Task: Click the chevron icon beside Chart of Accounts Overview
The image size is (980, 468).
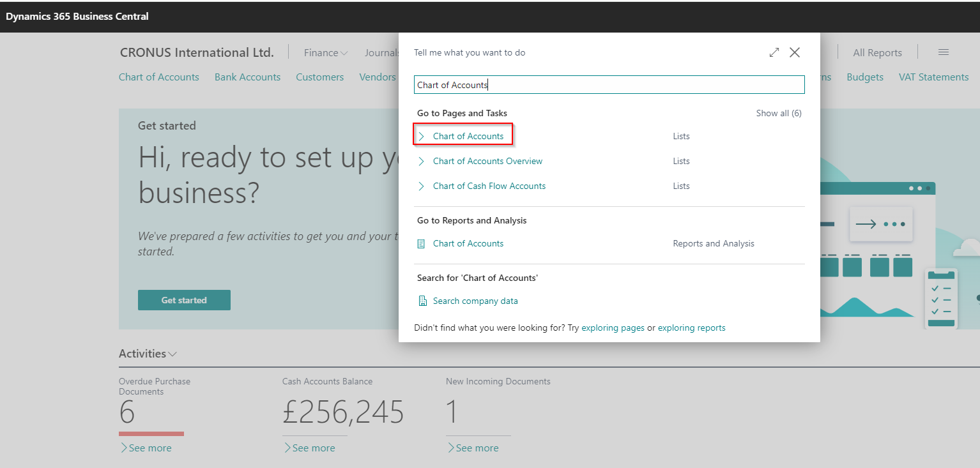Action: pos(421,161)
